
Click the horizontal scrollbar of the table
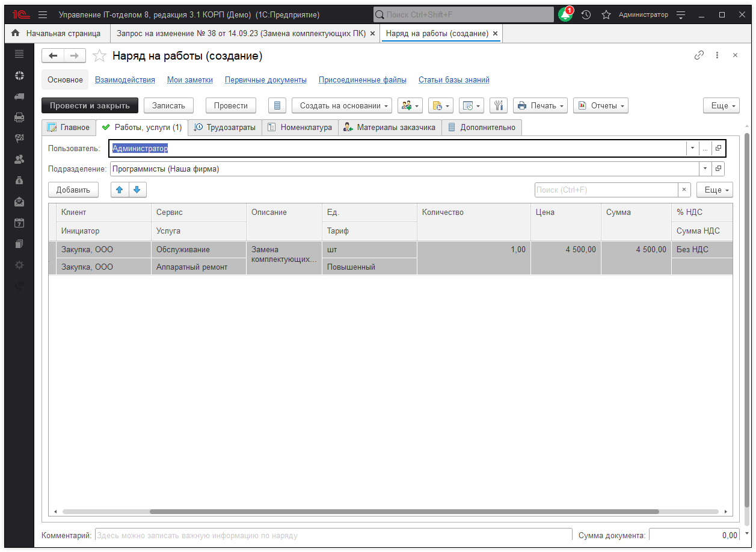point(404,512)
